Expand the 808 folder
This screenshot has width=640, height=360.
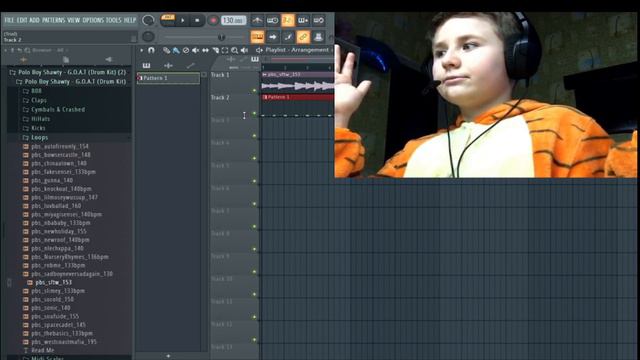(33, 91)
